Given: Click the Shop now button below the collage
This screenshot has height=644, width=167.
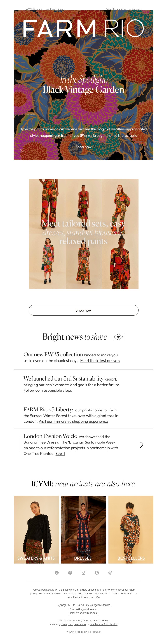Looking at the screenshot, I should click(x=83, y=310).
